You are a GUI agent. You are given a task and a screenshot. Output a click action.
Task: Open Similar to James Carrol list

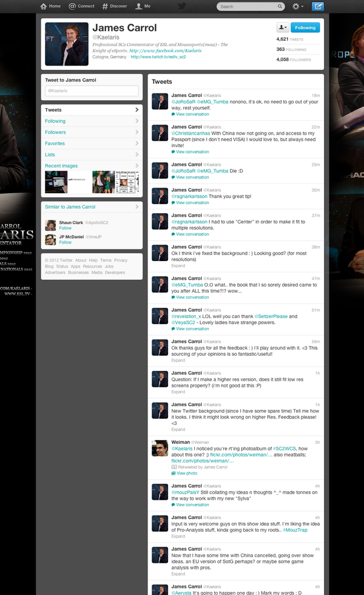(70, 207)
